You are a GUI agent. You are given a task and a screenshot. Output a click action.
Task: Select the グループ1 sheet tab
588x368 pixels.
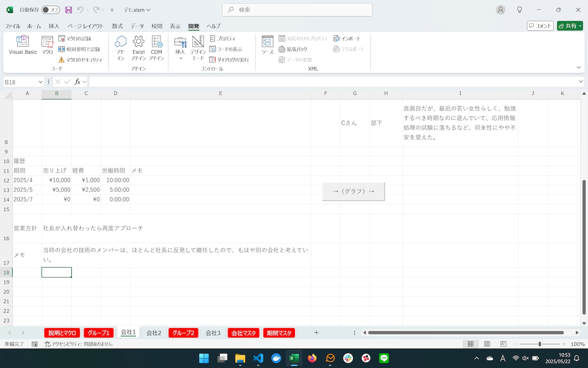(99, 333)
